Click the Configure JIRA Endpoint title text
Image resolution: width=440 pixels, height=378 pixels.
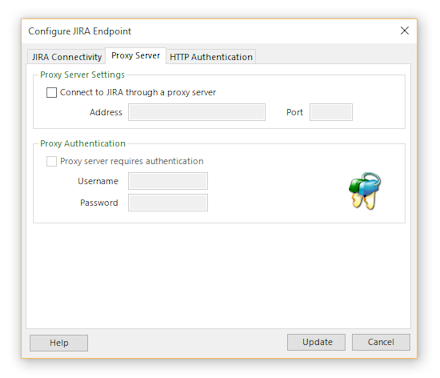click(x=80, y=31)
